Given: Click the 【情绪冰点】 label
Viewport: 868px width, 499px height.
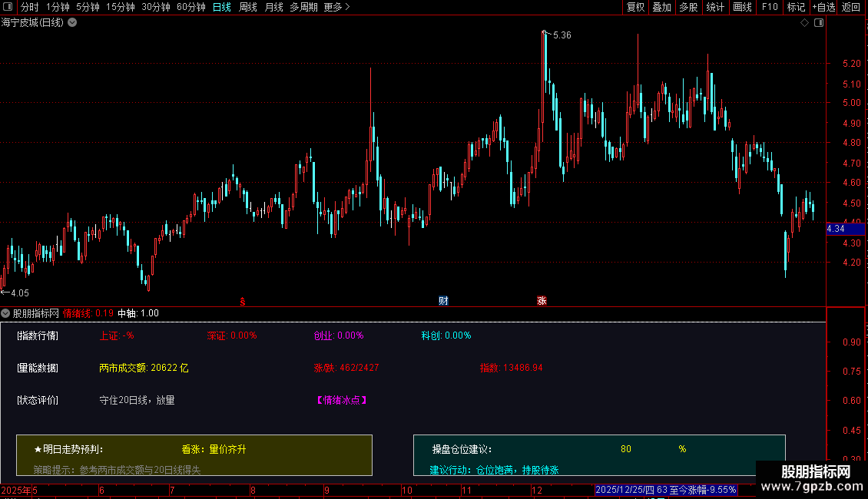Looking at the screenshot, I should click(342, 400).
